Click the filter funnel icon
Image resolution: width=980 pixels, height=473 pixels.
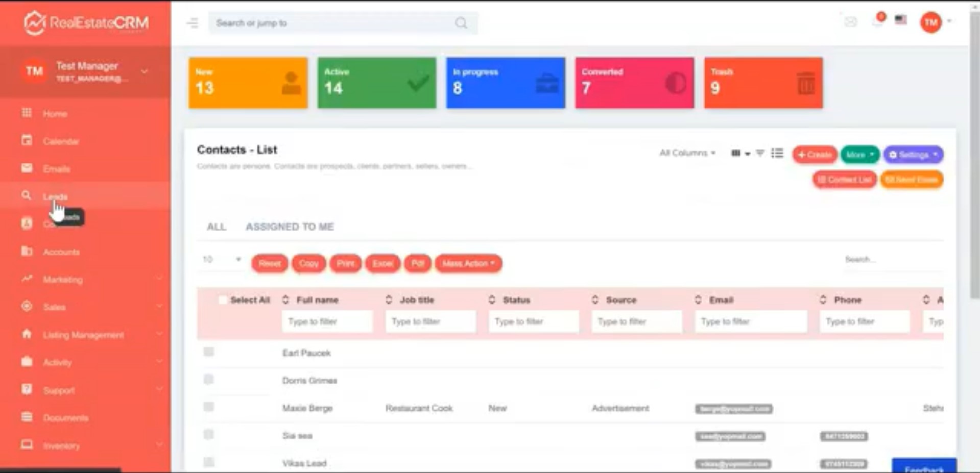pyautogui.click(x=760, y=153)
